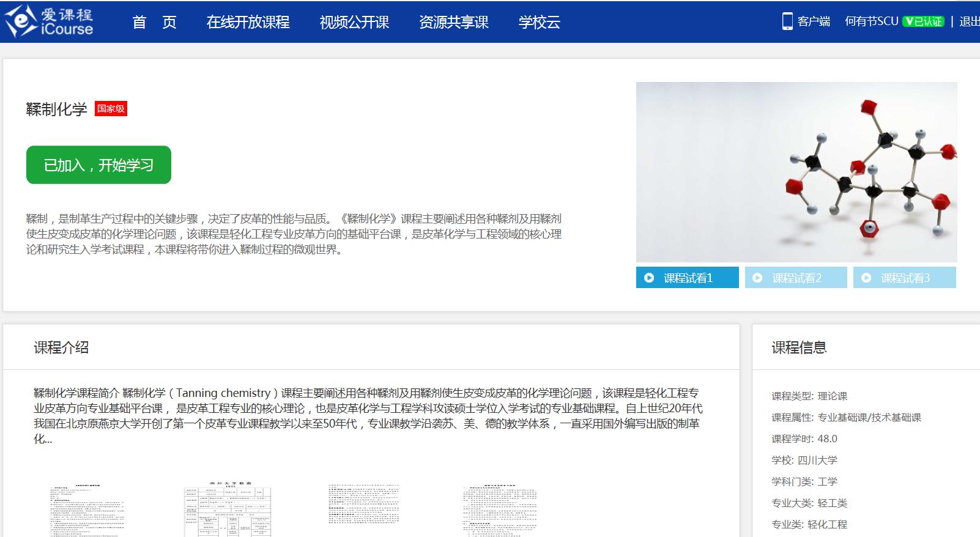Click the red 国家级 badge
This screenshot has height=537, width=980.
111,109
